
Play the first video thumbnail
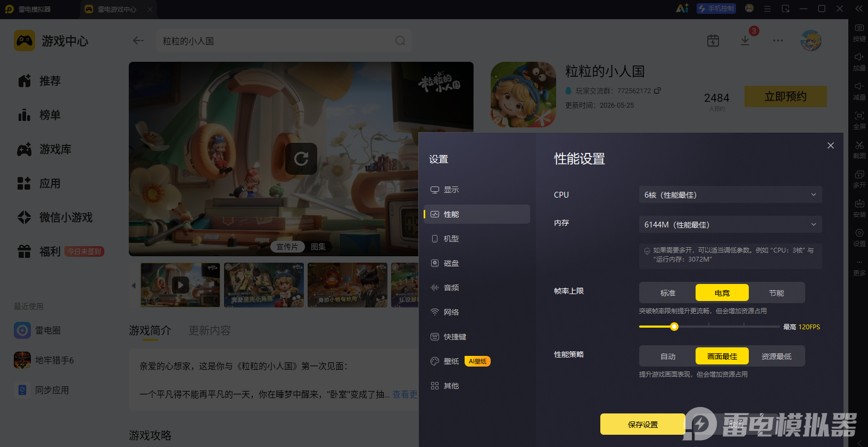click(x=180, y=285)
